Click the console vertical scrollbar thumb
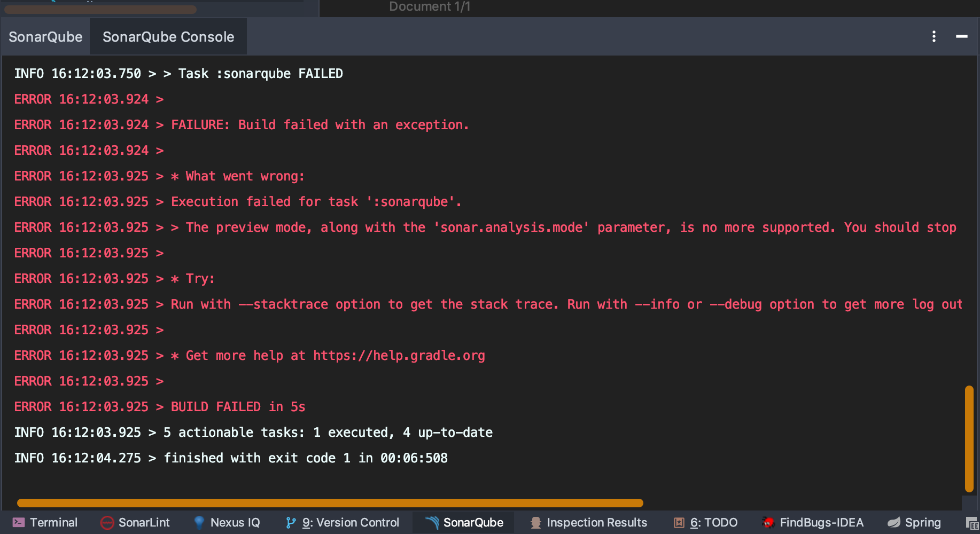Viewport: 980px width, 534px height. click(x=969, y=438)
